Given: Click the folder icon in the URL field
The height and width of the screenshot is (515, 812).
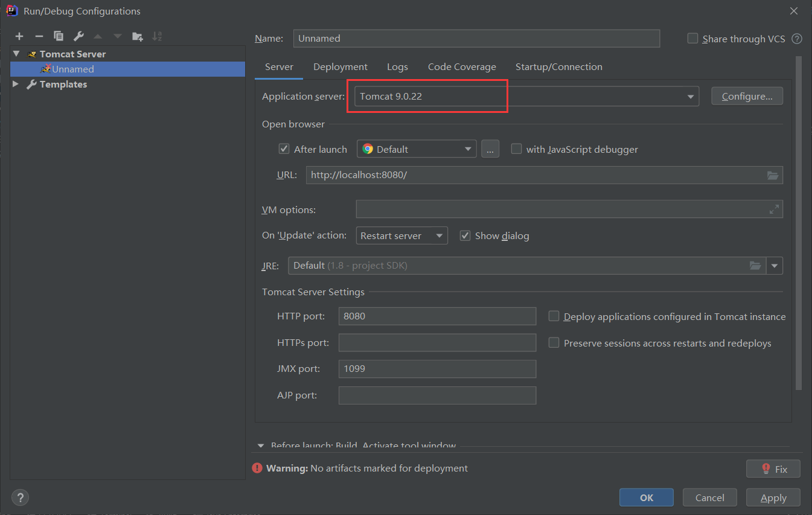Looking at the screenshot, I should click(773, 175).
